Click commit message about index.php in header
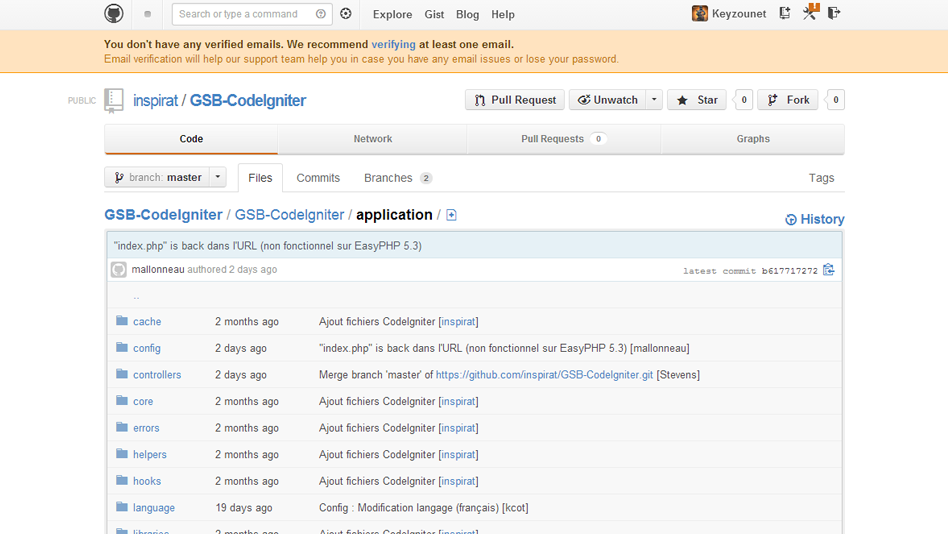 click(268, 246)
